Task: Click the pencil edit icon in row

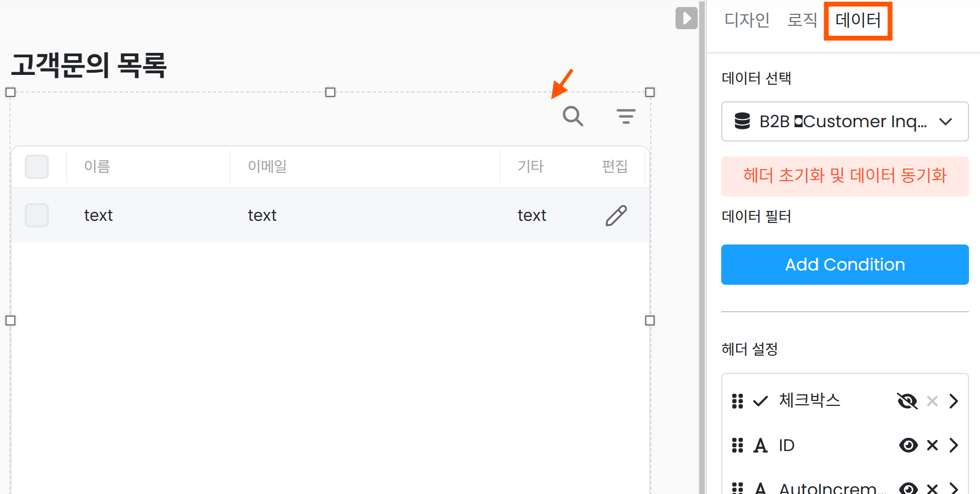Action: 616,215
